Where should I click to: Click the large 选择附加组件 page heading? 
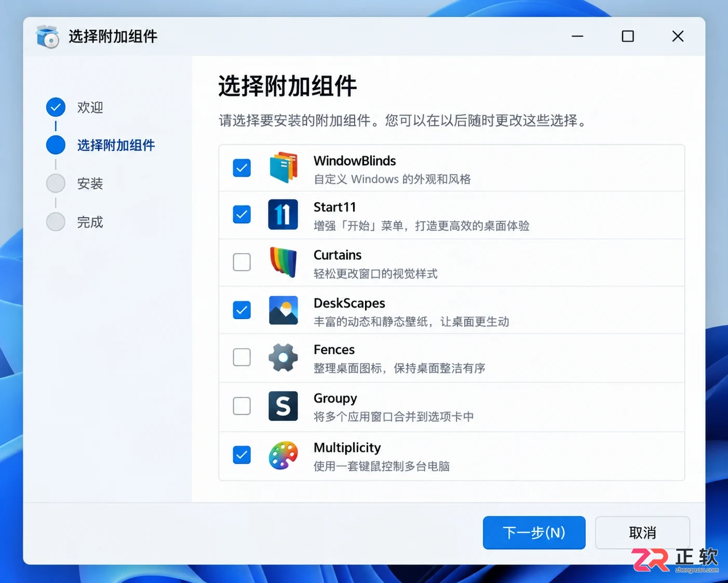287,86
